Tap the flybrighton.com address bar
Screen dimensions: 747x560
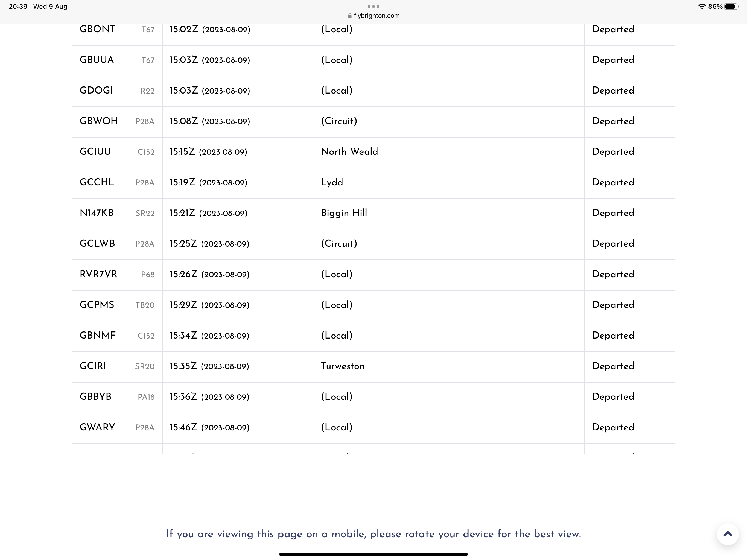pos(373,16)
